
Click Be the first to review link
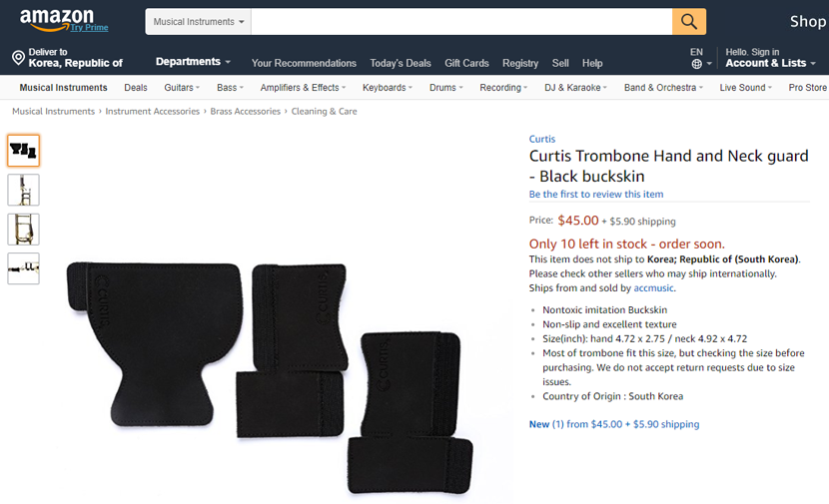tap(596, 194)
